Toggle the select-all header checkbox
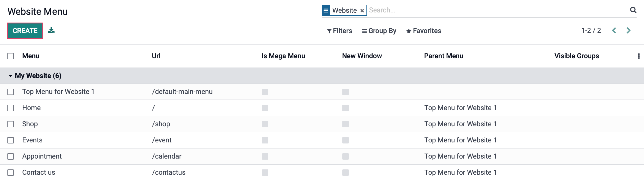 11,56
